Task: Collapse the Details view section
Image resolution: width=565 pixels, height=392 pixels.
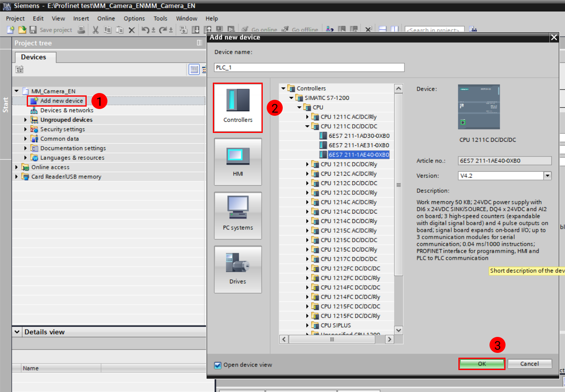Action: pos(17,332)
